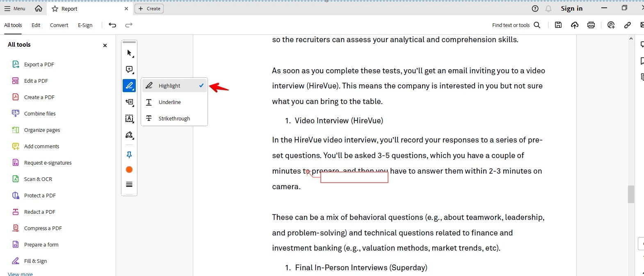Screen dimensions: 644x276
Task: Select the add text tool
Action: pyautogui.click(x=129, y=102)
